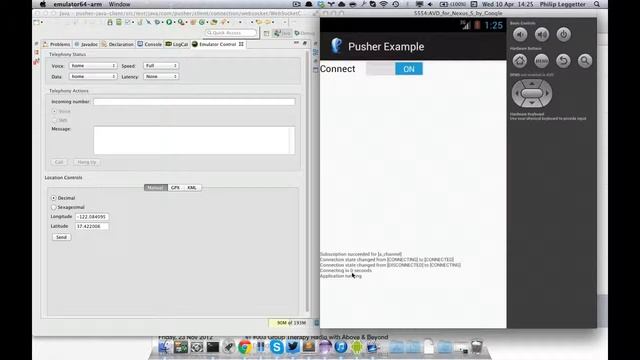Open the Data status dropdown
The height and width of the screenshot is (360, 640).
93,76
